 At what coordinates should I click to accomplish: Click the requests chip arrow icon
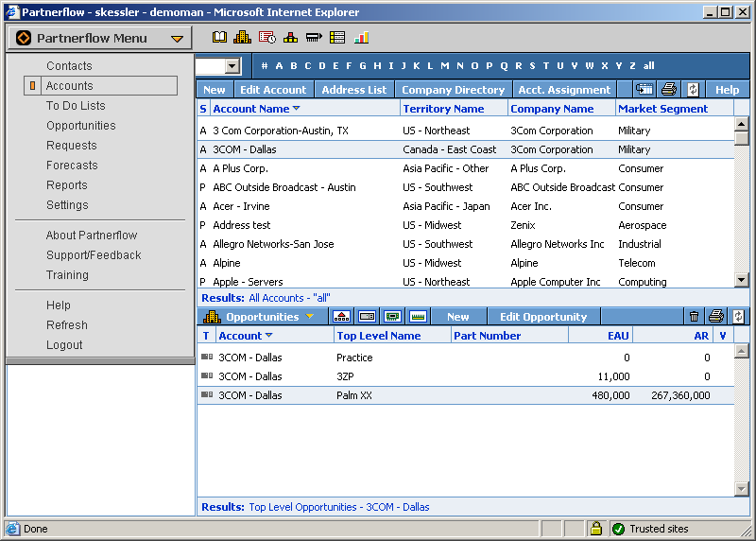click(x=314, y=37)
